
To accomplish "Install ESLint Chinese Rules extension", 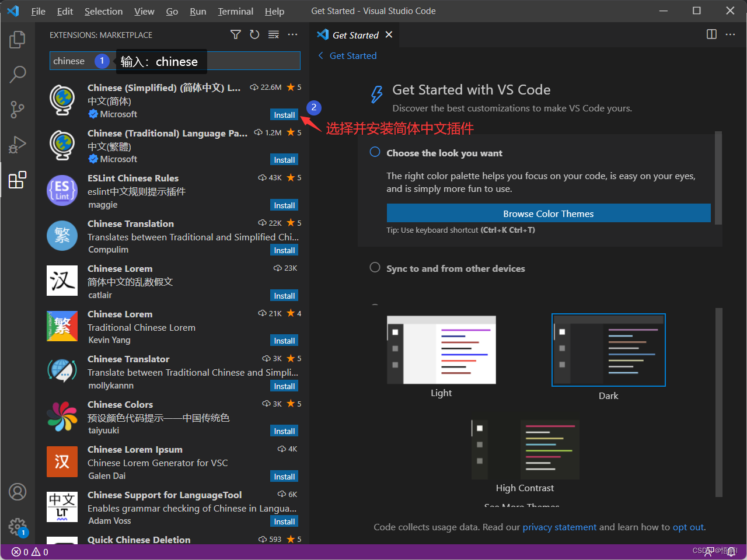I will [284, 205].
